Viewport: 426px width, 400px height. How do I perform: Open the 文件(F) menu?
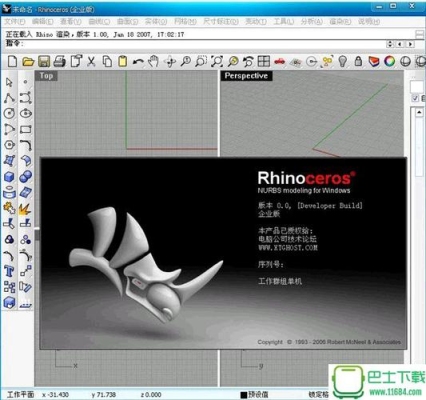tap(15, 21)
